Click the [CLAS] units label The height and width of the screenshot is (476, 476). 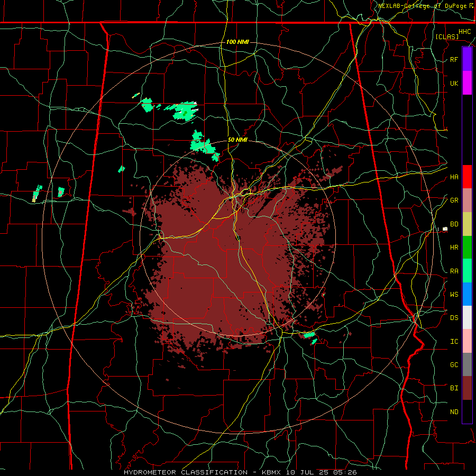pyautogui.click(x=447, y=36)
